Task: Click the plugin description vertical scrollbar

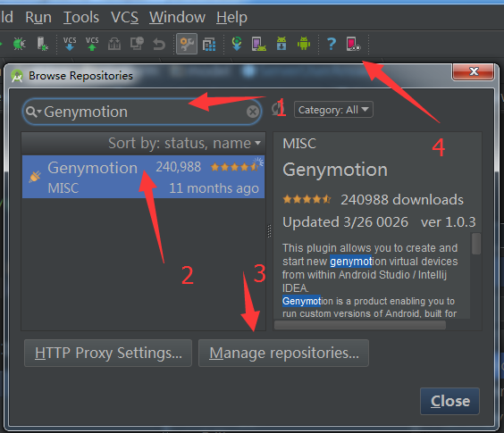Action: (475, 244)
